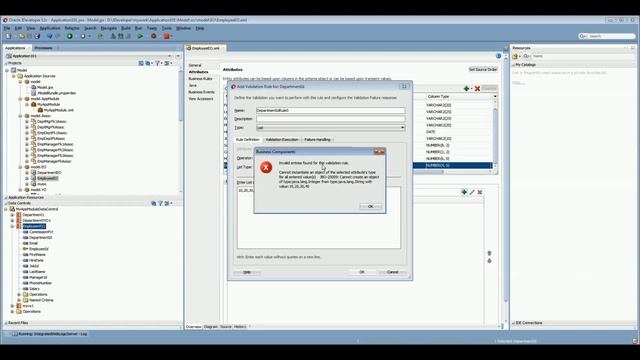Select MyAppModule.xml in Projects tree

tap(58, 110)
